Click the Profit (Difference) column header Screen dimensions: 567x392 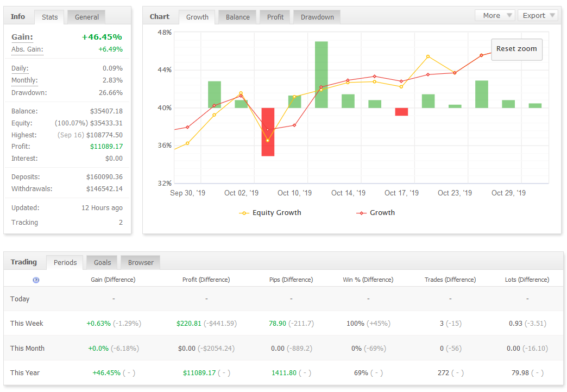(x=206, y=280)
